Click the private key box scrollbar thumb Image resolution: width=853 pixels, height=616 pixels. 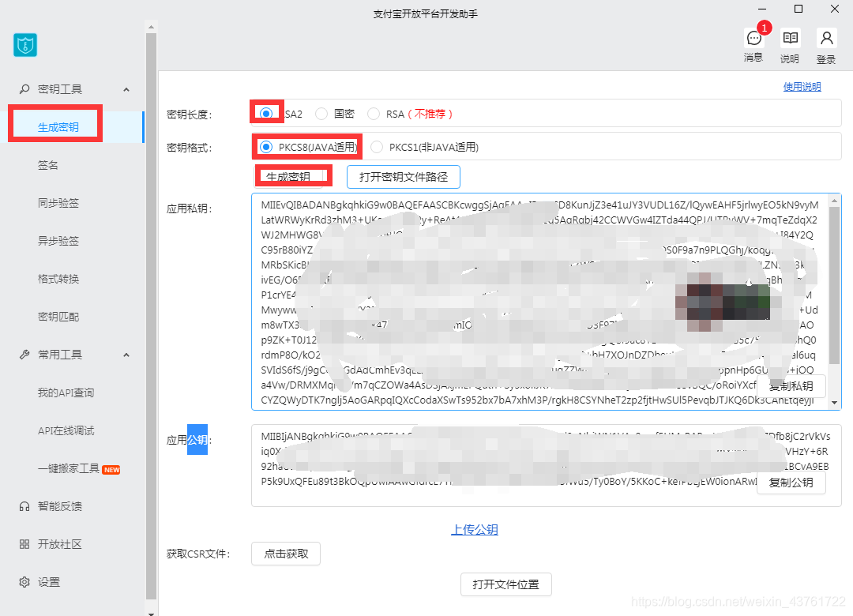pos(835,285)
